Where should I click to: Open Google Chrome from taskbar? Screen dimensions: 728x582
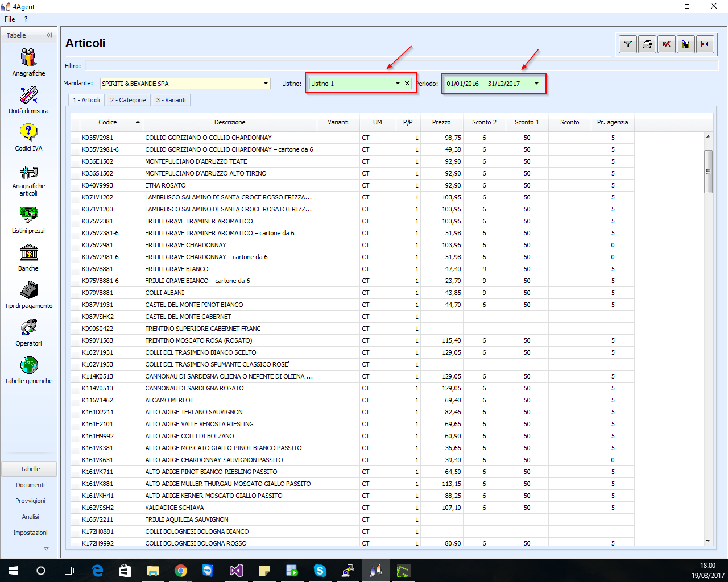pyautogui.click(x=181, y=571)
